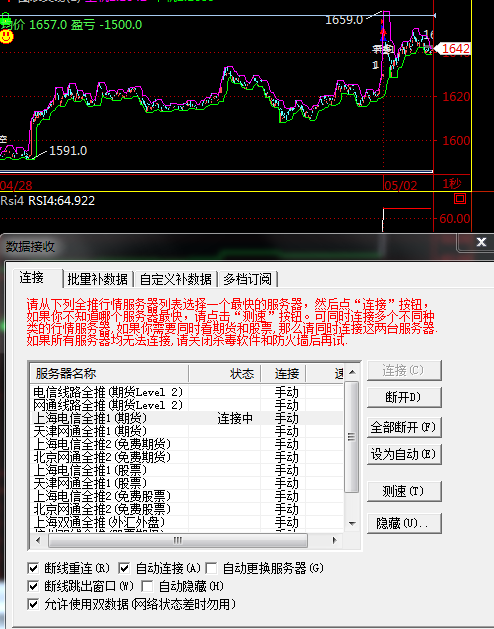Toggle the 断线重连(R) checkbox
The height and width of the screenshot is (629, 494).
33,568
